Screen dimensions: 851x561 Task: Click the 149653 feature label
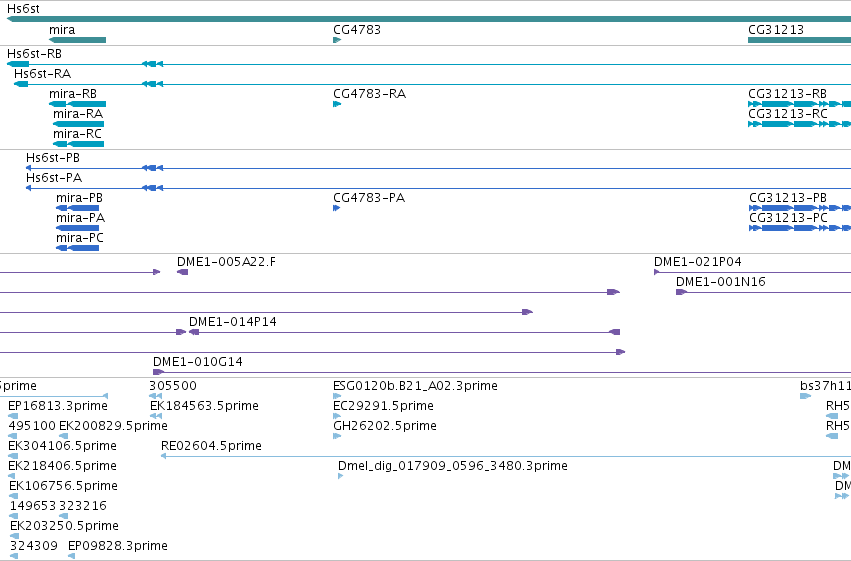click(33, 506)
